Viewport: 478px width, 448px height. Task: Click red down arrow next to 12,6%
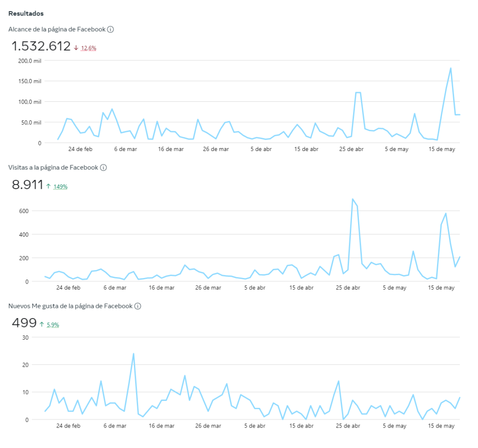[76, 48]
